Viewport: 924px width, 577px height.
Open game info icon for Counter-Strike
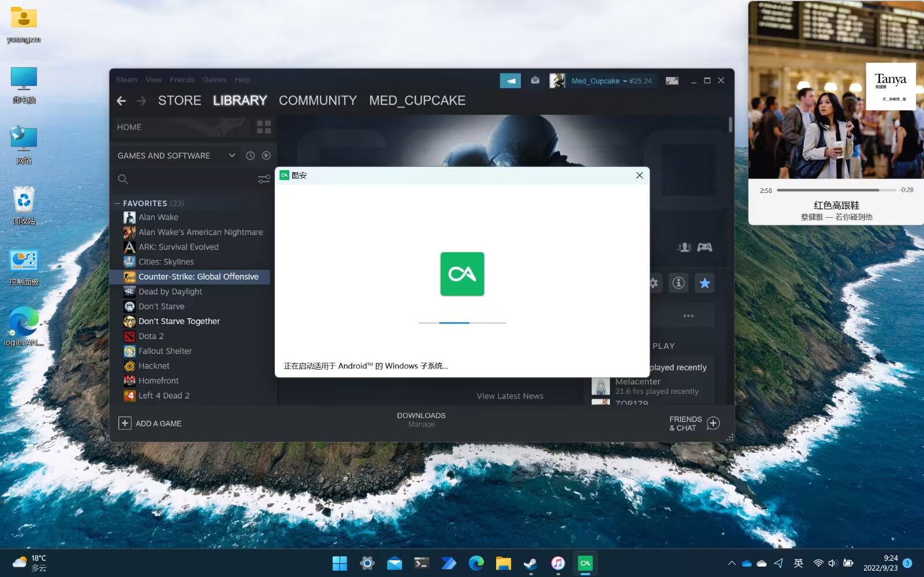[679, 283]
